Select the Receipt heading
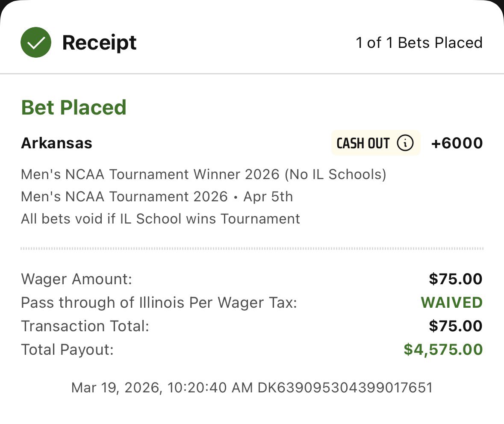The height and width of the screenshot is (424, 504). click(99, 43)
